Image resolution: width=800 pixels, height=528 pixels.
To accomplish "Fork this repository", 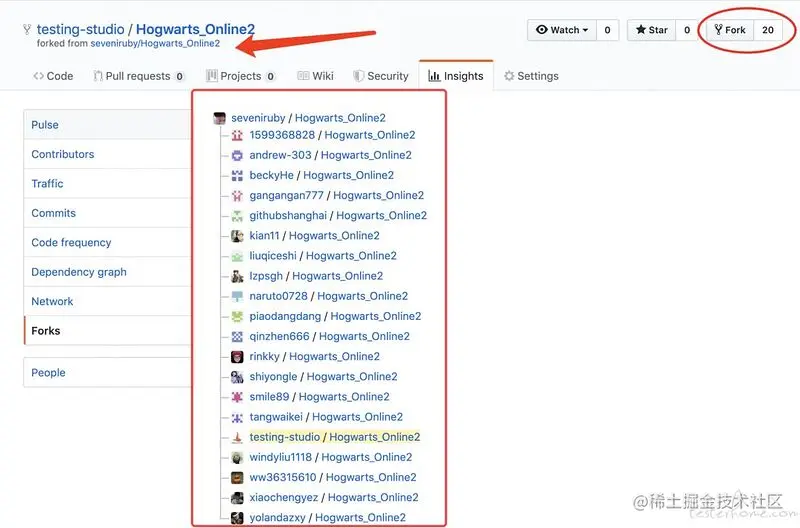I will (730, 30).
